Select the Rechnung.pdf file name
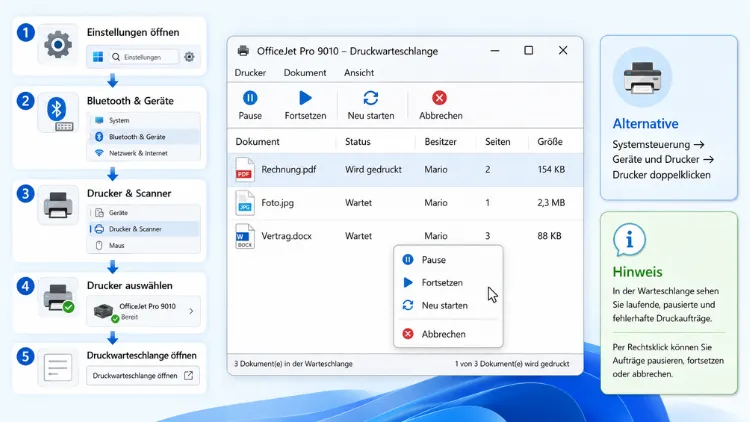 288,169
